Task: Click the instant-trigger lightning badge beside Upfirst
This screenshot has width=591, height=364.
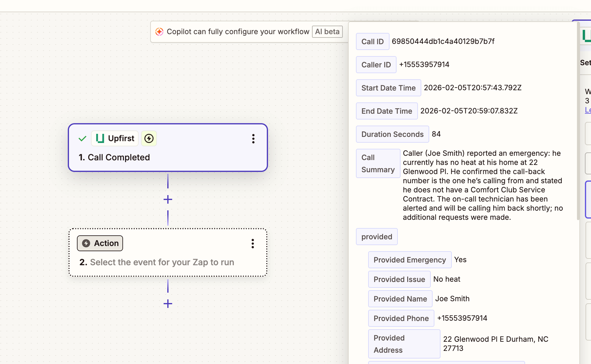Action: (x=149, y=138)
